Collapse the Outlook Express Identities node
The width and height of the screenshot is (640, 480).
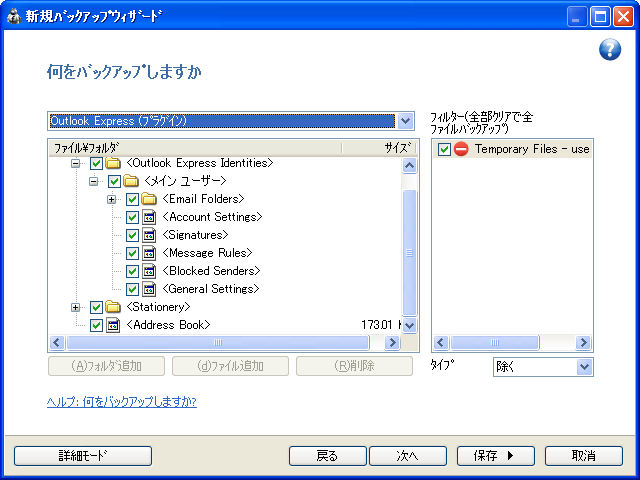[76, 163]
